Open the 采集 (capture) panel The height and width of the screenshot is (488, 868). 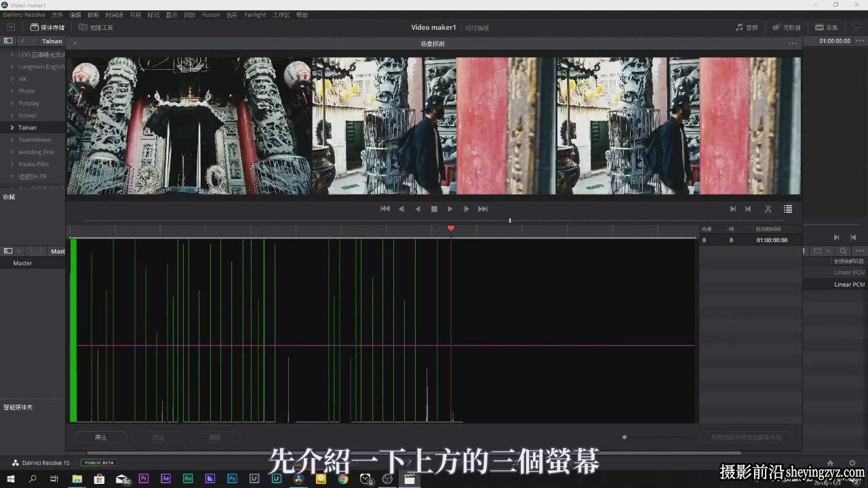[x=827, y=28]
